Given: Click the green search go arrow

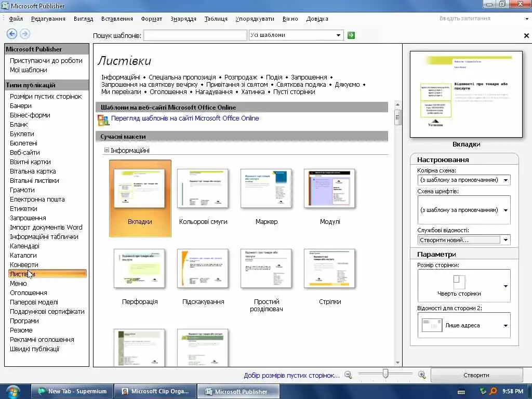Looking at the screenshot, I should click(x=351, y=35).
